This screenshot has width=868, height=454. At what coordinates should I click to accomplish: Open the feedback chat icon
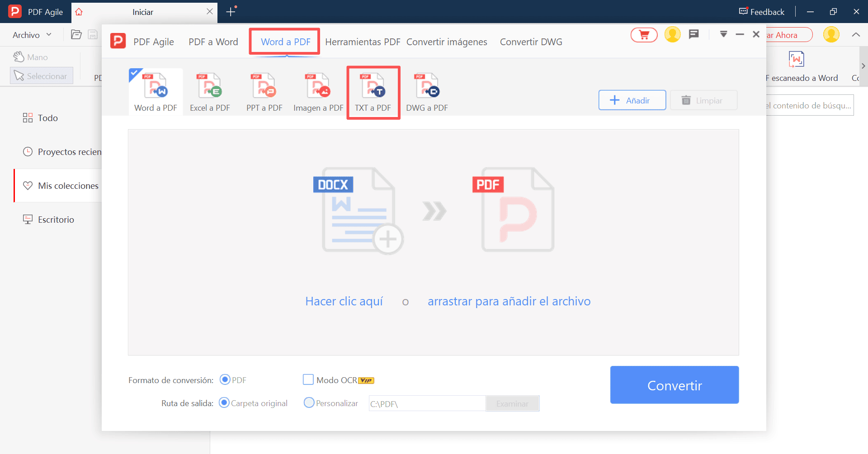pyautogui.click(x=694, y=34)
